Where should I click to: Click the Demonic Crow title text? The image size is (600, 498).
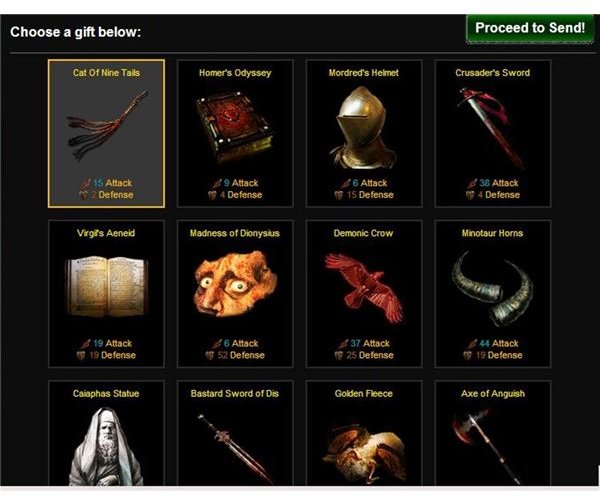pos(363,233)
